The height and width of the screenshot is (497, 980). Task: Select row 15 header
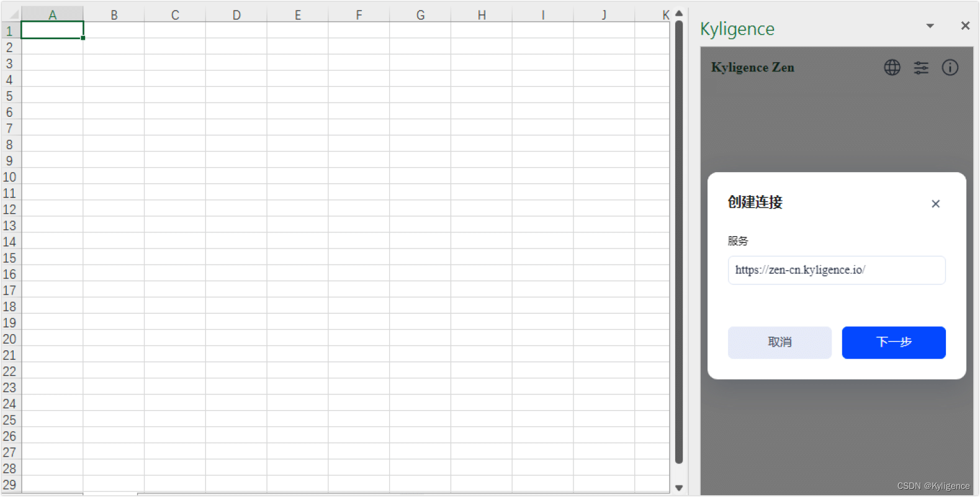point(10,257)
